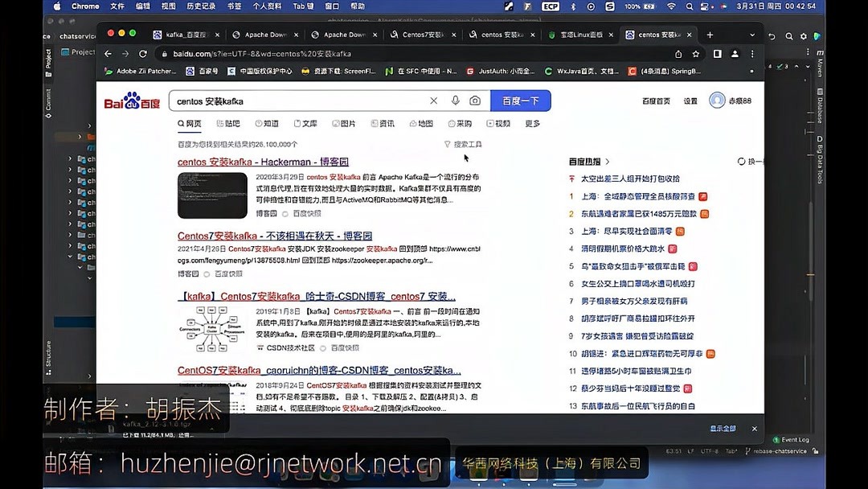This screenshot has width=868, height=489.
Task: Bookmark this page with the star icon
Action: (x=696, y=54)
